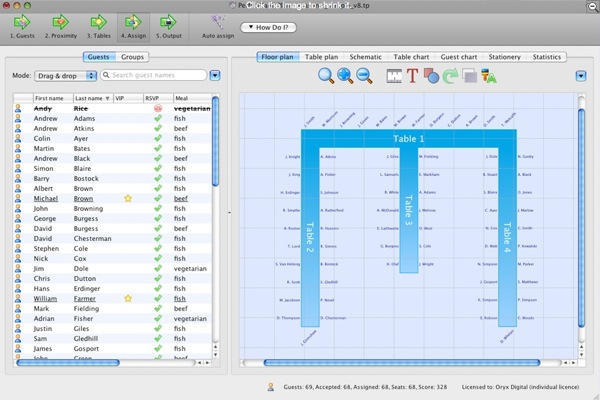Click Table 1 label on floor plan
Screen dimensions: 600x400
coord(407,139)
